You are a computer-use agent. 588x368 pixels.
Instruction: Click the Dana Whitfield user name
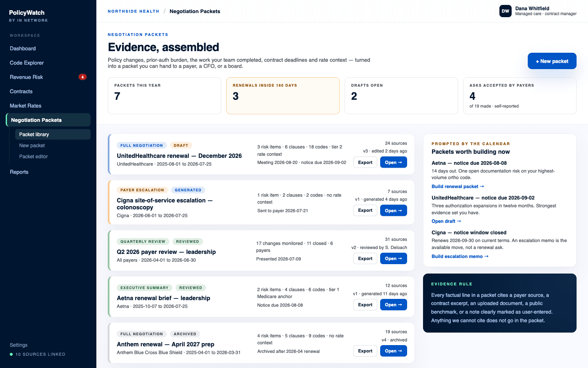click(x=532, y=8)
